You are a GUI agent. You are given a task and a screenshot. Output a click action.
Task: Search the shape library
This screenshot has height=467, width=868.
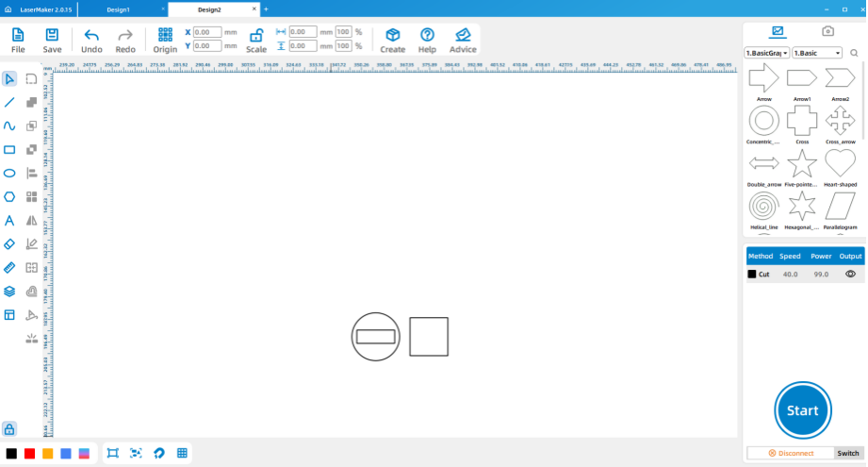click(x=854, y=53)
